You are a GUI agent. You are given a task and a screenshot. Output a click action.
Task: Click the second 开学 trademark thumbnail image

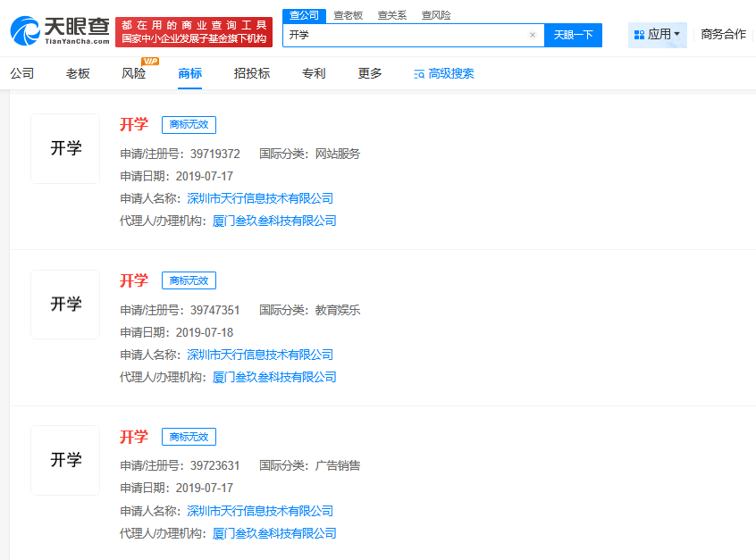click(x=64, y=304)
